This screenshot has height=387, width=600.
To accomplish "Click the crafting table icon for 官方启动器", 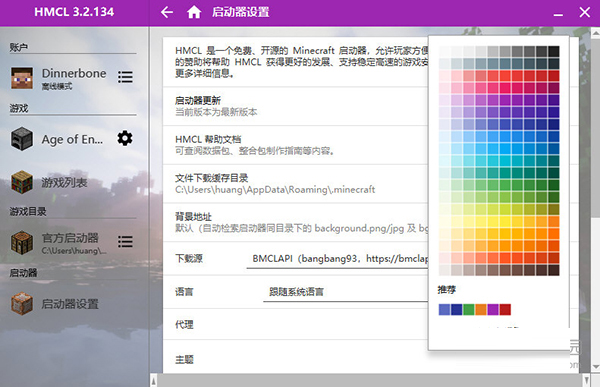I will point(22,242).
